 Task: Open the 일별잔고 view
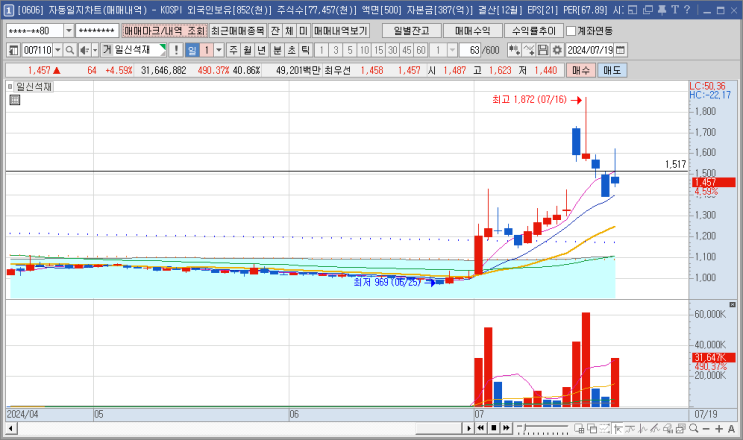411,31
